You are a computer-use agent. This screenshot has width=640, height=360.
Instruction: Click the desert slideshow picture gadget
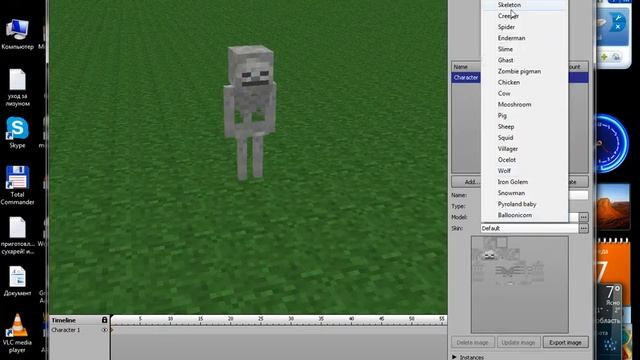(x=613, y=207)
